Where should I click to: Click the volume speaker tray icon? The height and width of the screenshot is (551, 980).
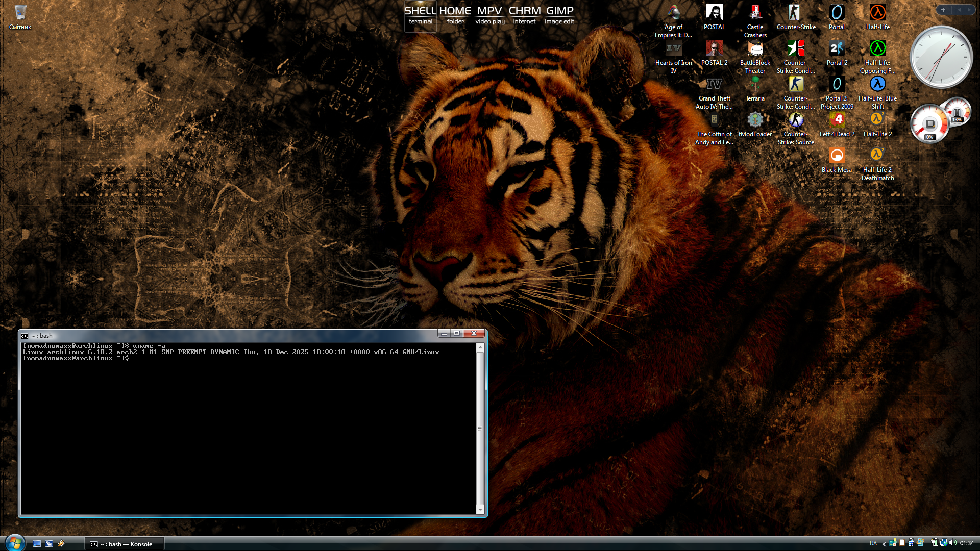pyautogui.click(x=952, y=543)
